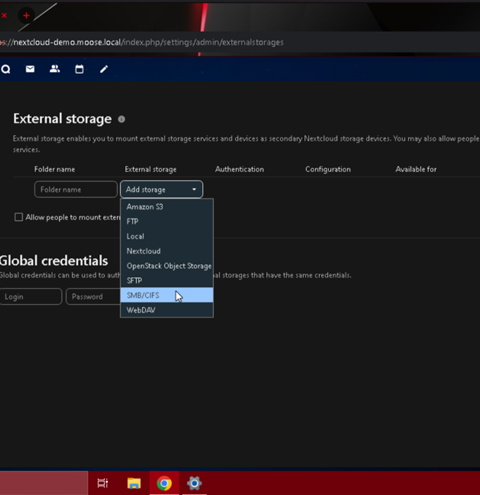The image size is (480, 495).
Task: Open Task View in the taskbar
Action: click(x=103, y=483)
